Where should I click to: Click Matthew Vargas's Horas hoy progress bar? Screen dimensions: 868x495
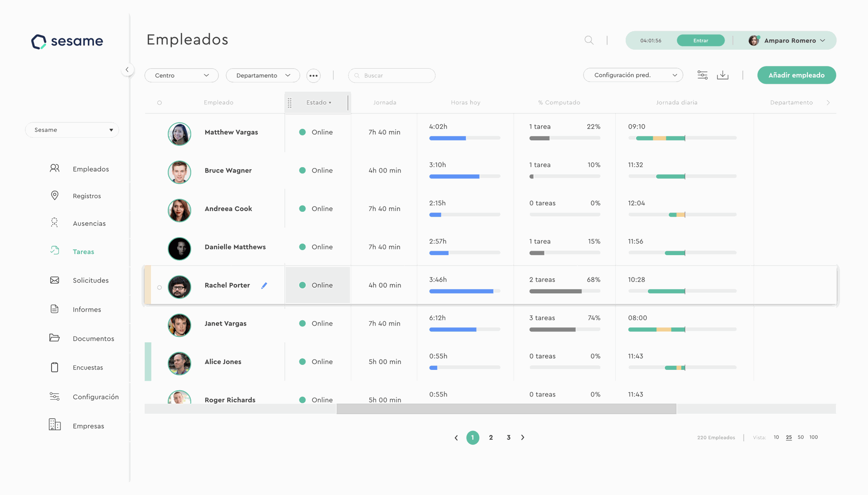(x=465, y=138)
